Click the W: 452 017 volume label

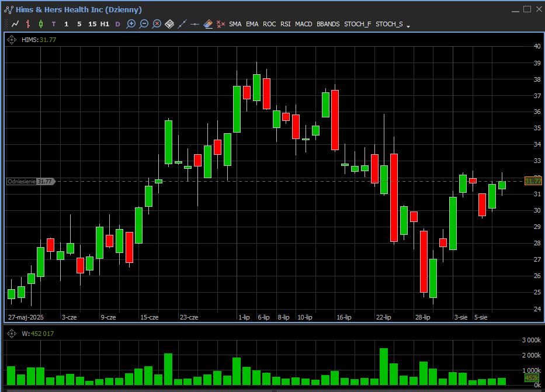pos(37,334)
